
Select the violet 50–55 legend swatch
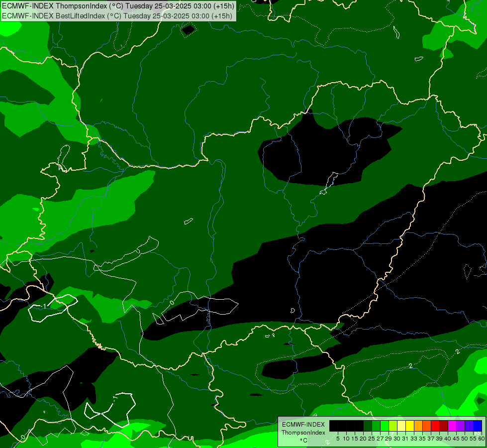(469, 426)
